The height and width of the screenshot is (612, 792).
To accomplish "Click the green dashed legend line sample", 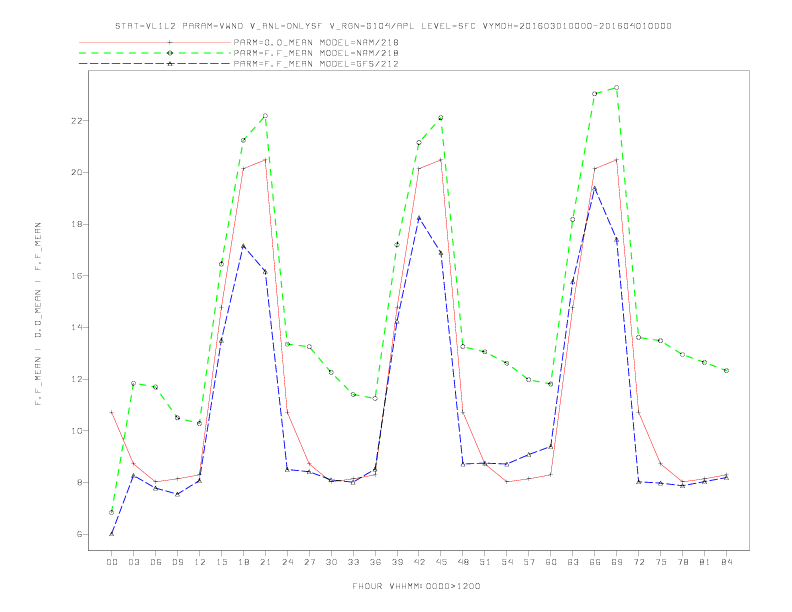I will point(155,53).
